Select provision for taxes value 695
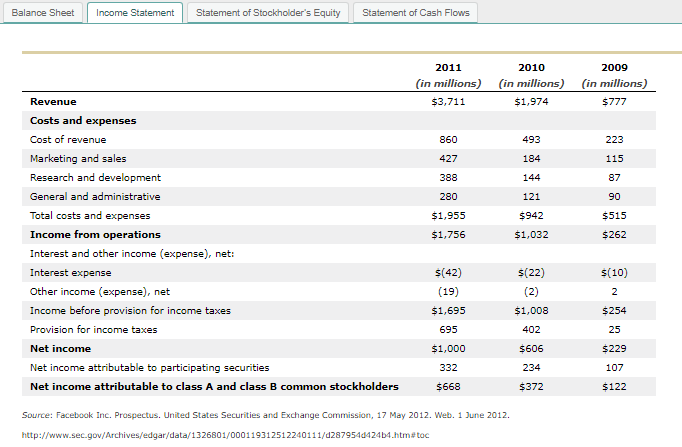The image size is (682, 447). pos(448,330)
